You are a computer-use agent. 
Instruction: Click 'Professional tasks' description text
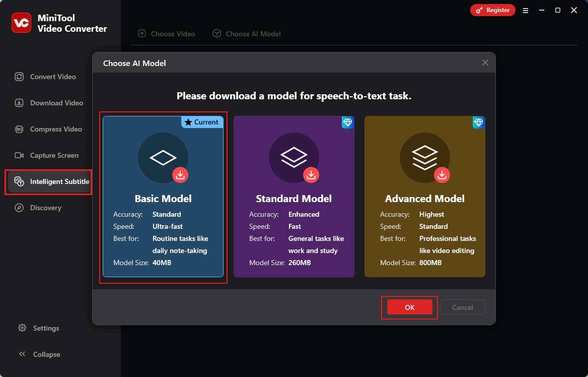click(x=448, y=238)
